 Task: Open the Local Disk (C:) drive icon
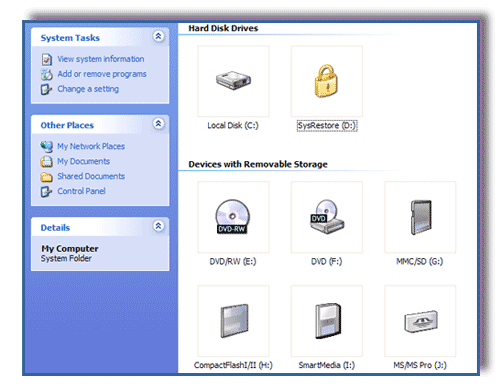click(233, 80)
